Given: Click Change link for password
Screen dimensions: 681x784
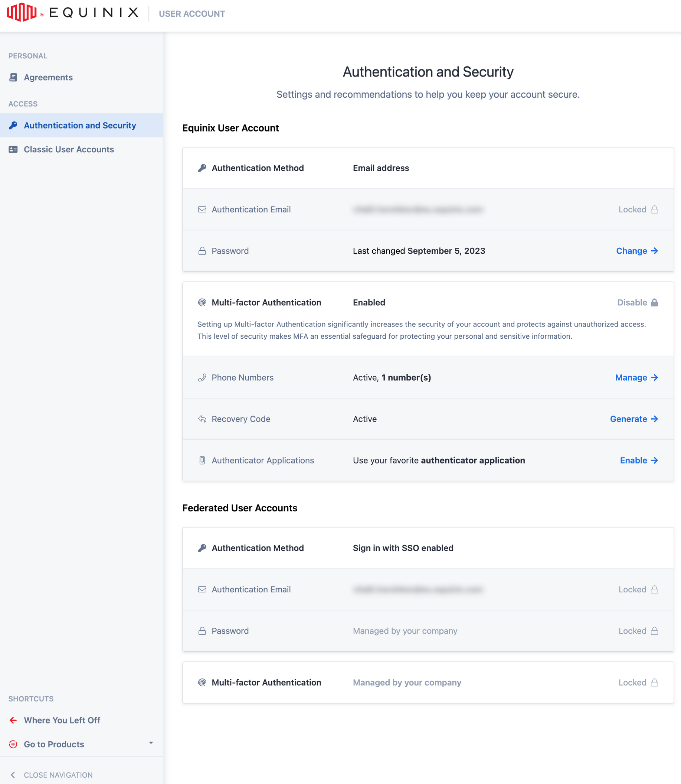Looking at the screenshot, I should click(637, 251).
